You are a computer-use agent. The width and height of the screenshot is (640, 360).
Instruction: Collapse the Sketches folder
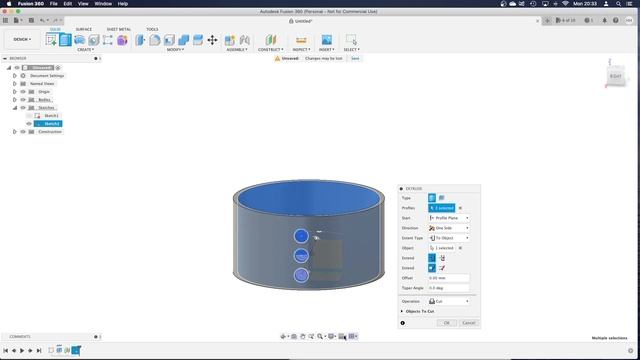[15, 108]
